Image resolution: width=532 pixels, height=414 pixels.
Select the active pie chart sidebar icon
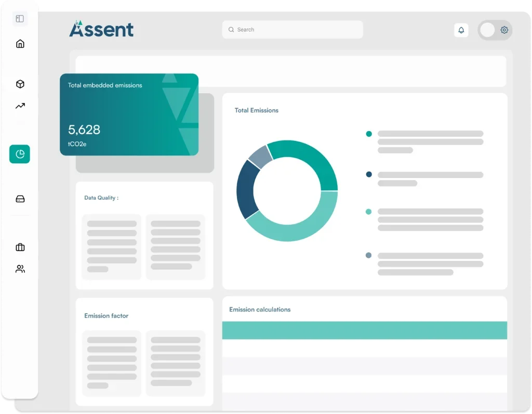click(20, 154)
